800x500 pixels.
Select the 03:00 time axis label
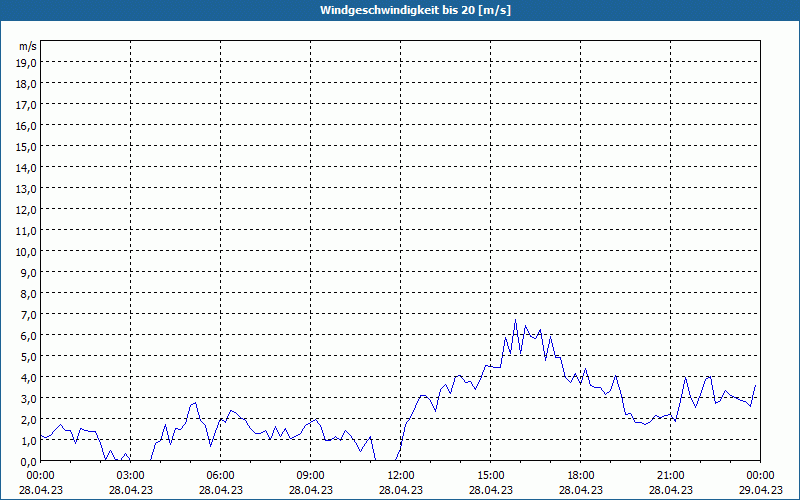pyautogui.click(x=131, y=475)
